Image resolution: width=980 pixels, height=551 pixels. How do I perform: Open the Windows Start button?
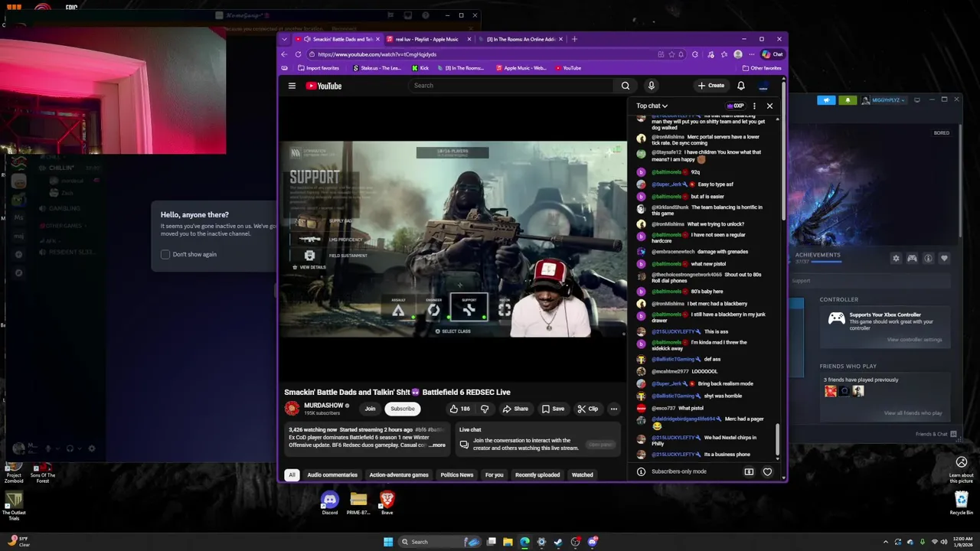point(388,542)
